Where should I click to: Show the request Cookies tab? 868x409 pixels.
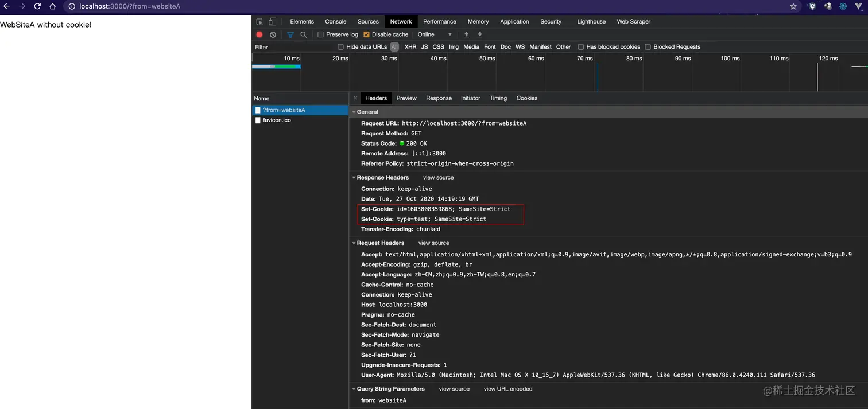pos(527,98)
